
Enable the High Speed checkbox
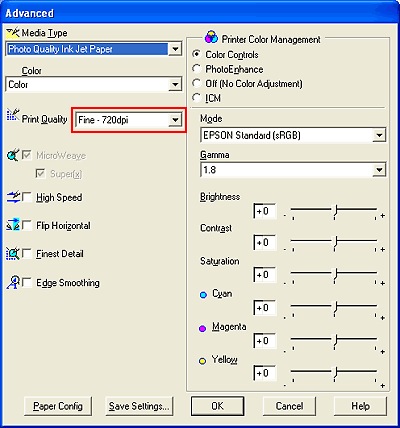pos(27,197)
